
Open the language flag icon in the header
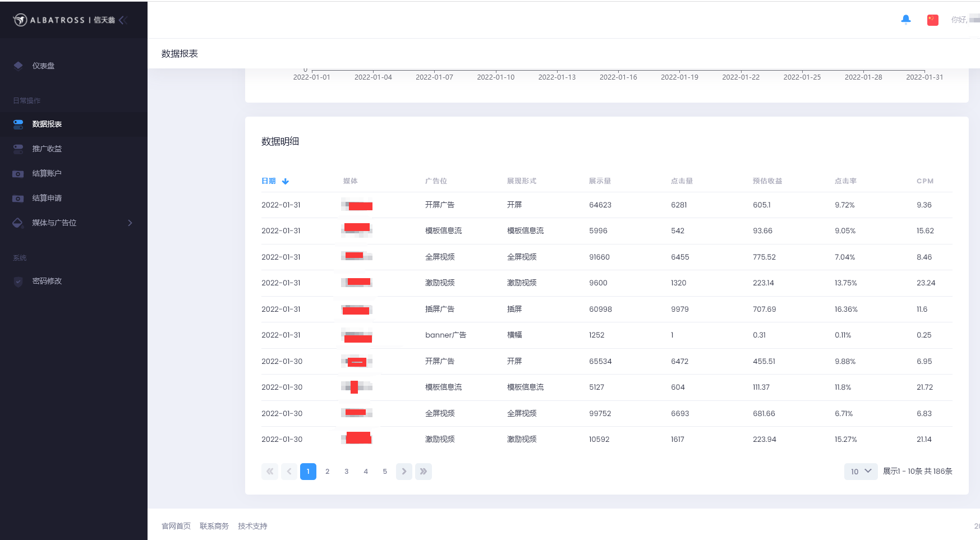coord(932,19)
